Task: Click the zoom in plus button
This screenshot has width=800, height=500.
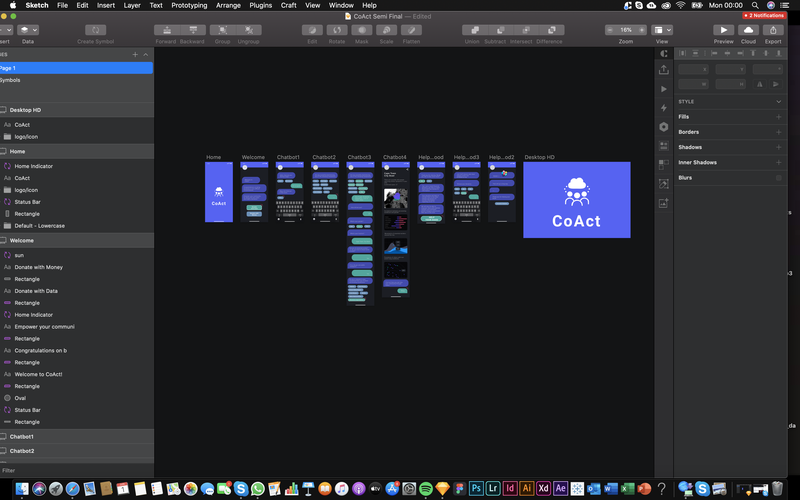Action: pyautogui.click(x=642, y=30)
